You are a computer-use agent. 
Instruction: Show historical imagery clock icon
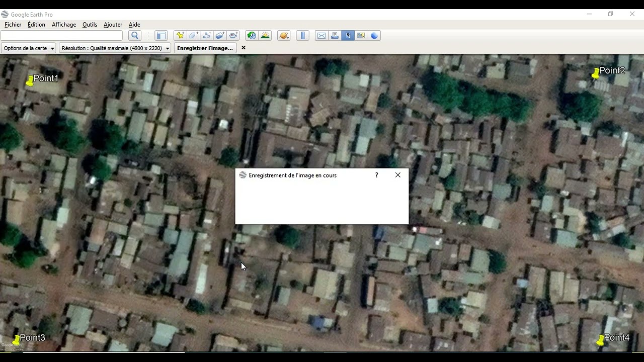252,35
